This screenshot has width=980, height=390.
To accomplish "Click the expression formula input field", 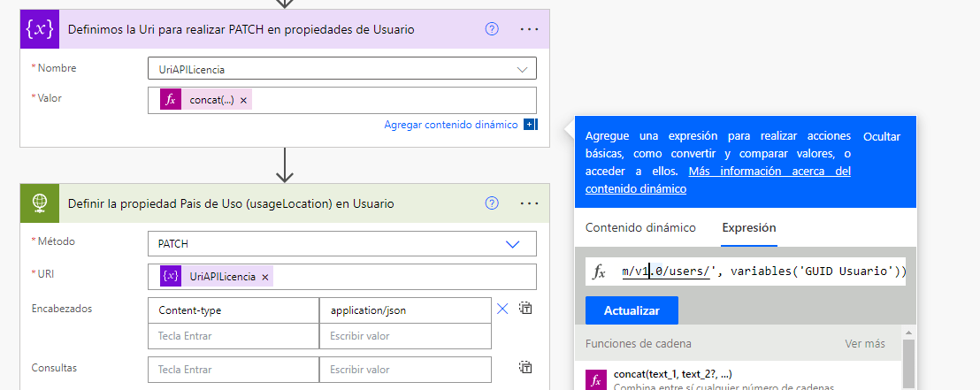I will point(761,271).
